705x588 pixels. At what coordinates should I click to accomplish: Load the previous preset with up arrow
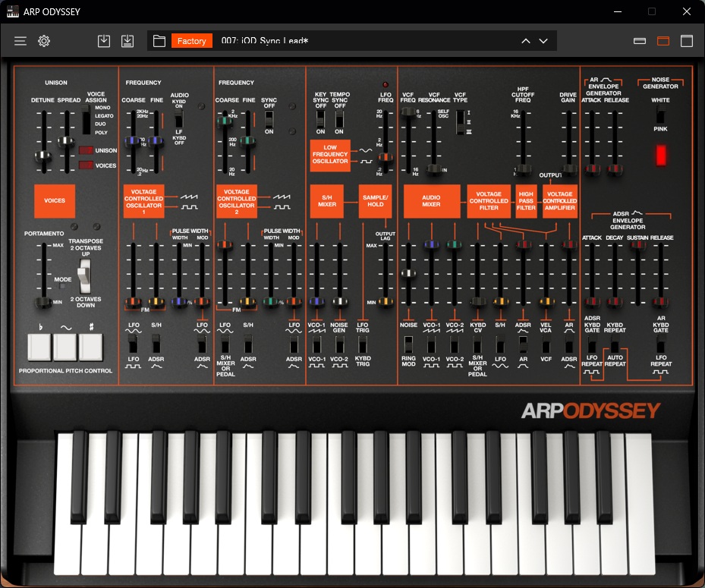[x=526, y=42]
